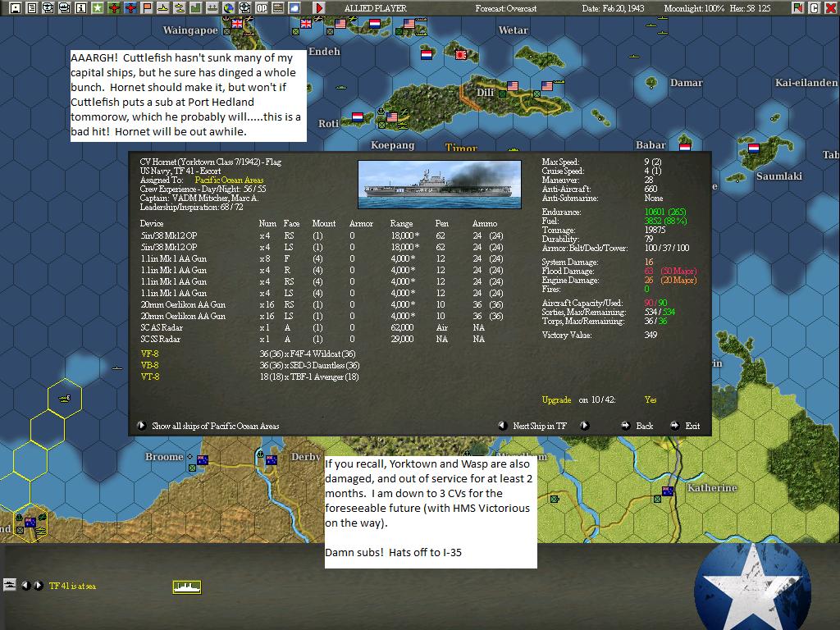Click the burning Hornet ship picture
This screenshot has width=840, height=630.
[440, 185]
